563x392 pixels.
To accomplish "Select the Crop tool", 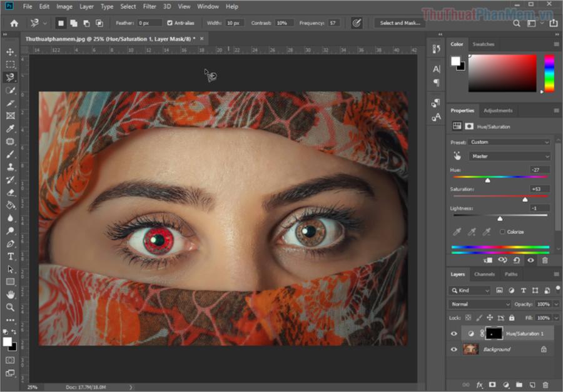I will point(10,103).
